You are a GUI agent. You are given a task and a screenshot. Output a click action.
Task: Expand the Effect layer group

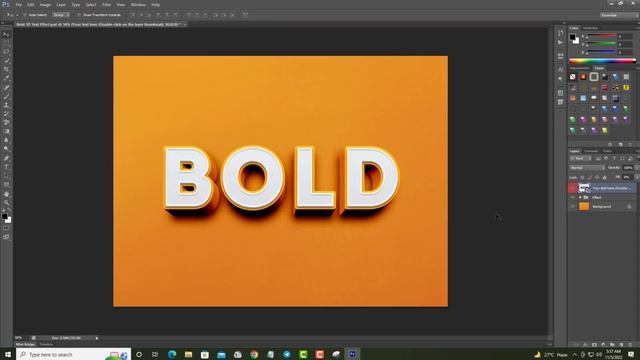[x=580, y=198]
